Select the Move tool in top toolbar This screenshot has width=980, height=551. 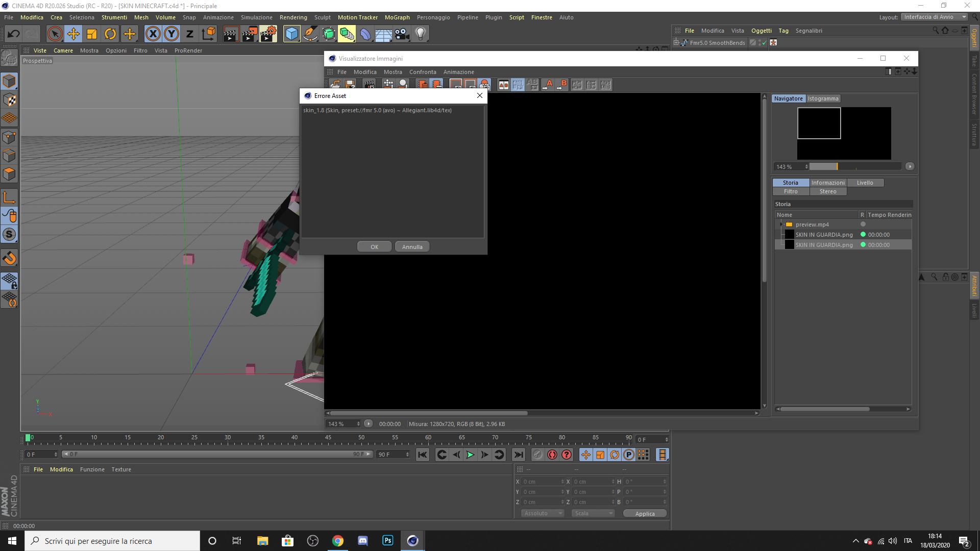coord(73,34)
